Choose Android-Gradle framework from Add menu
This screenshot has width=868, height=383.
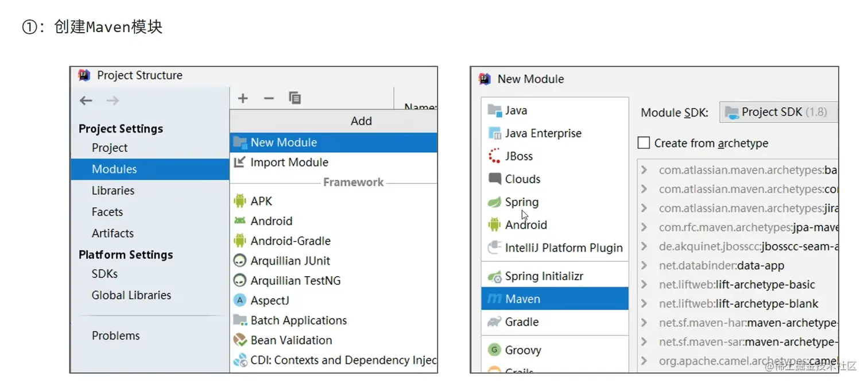334,241
